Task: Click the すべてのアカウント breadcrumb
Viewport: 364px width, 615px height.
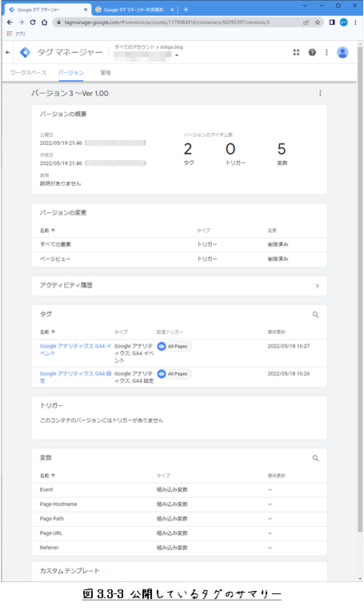Action: (x=134, y=47)
